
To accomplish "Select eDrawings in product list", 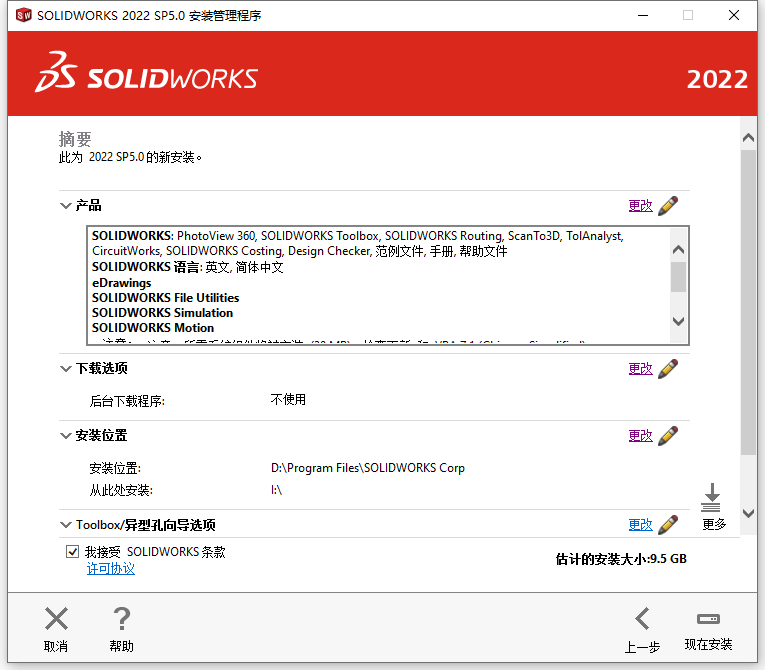I will click(x=121, y=283).
